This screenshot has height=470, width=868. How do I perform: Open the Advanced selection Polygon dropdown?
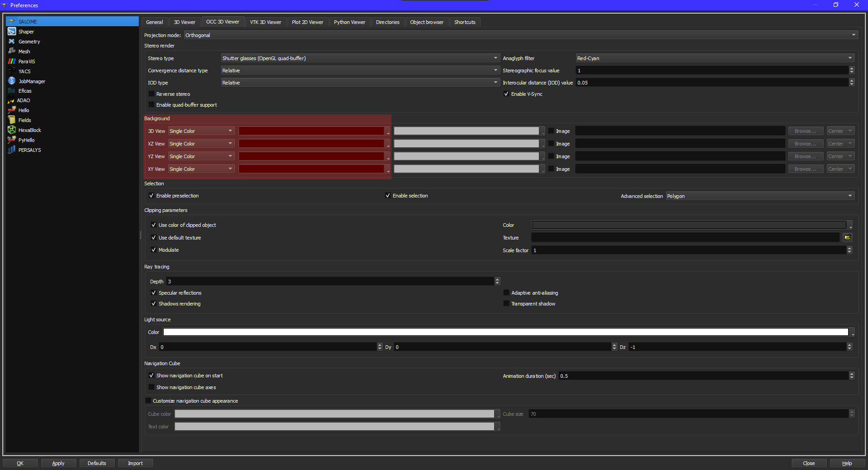click(x=759, y=196)
